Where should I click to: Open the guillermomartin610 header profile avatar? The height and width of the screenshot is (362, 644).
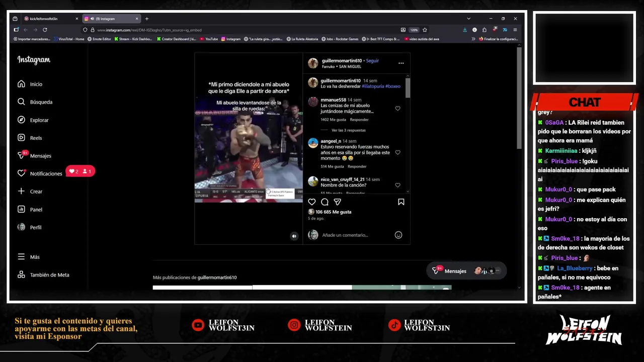[313, 63]
